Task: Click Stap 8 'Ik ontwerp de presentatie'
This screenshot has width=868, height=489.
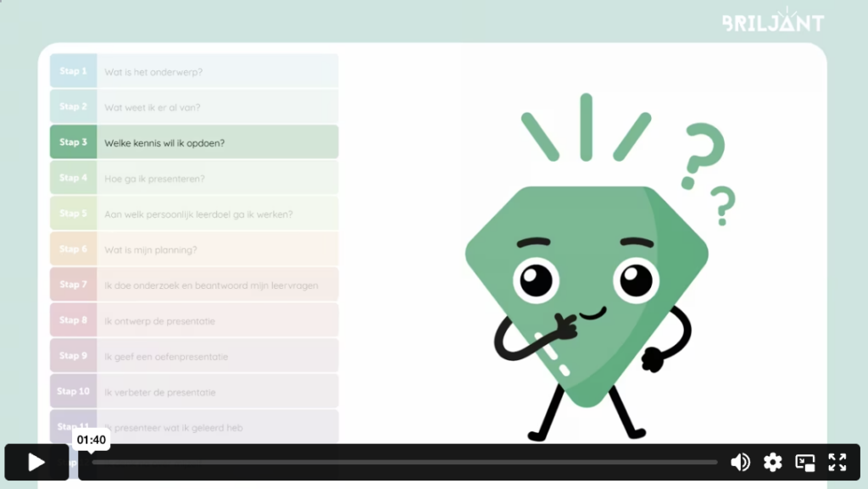Action: (194, 320)
